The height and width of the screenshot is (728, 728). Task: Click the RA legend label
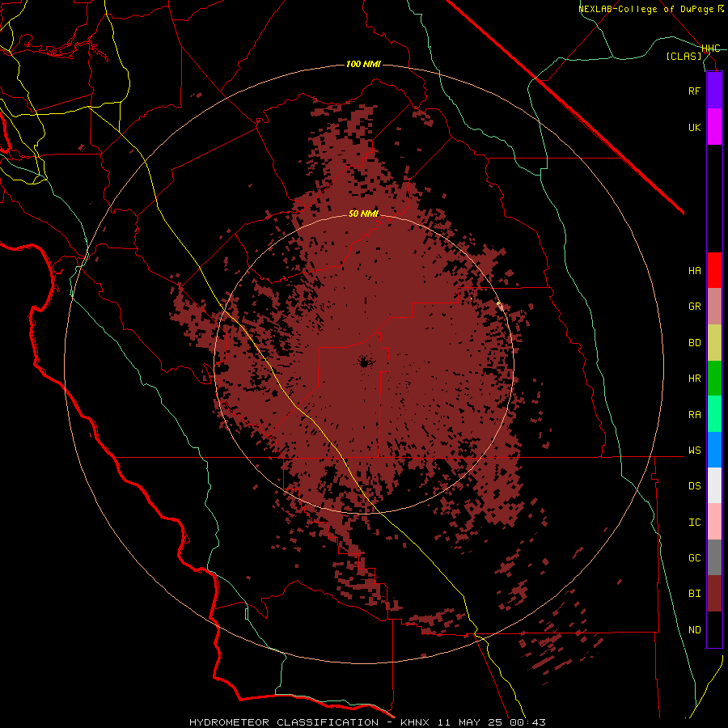(694, 415)
